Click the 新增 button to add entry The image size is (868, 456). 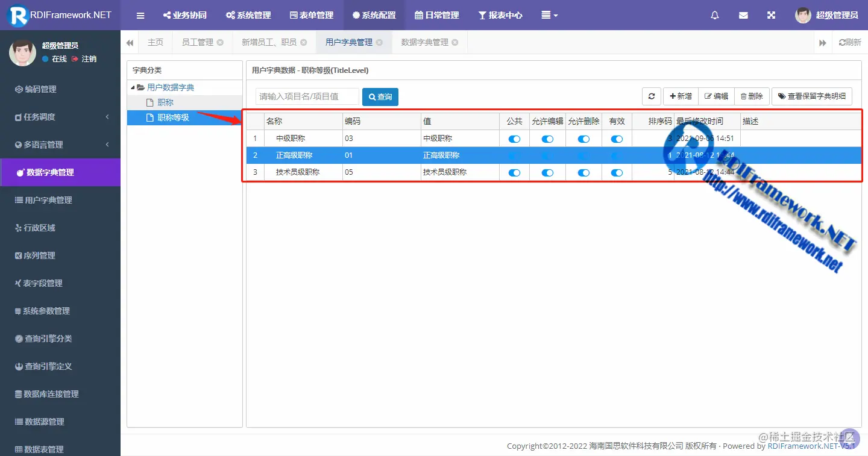click(x=680, y=96)
